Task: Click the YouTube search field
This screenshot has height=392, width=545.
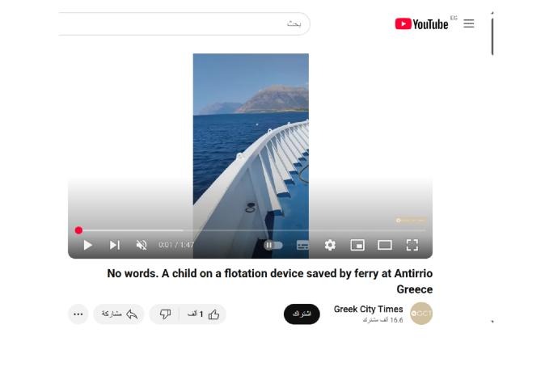Action: (x=184, y=23)
